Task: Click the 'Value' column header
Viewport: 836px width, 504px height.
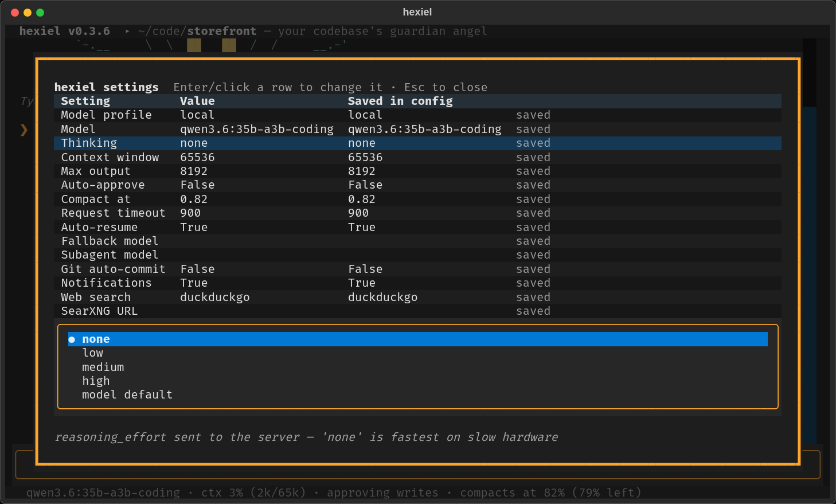Action: point(197,101)
